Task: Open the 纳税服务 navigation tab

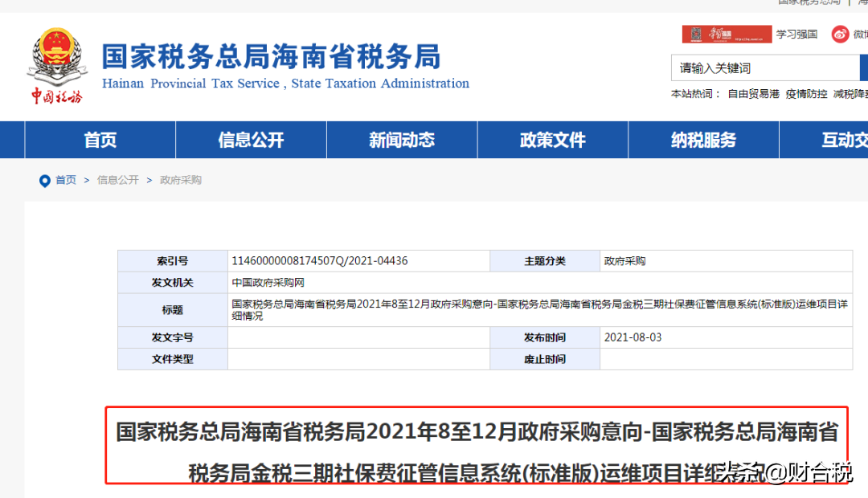Action: point(703,140)
